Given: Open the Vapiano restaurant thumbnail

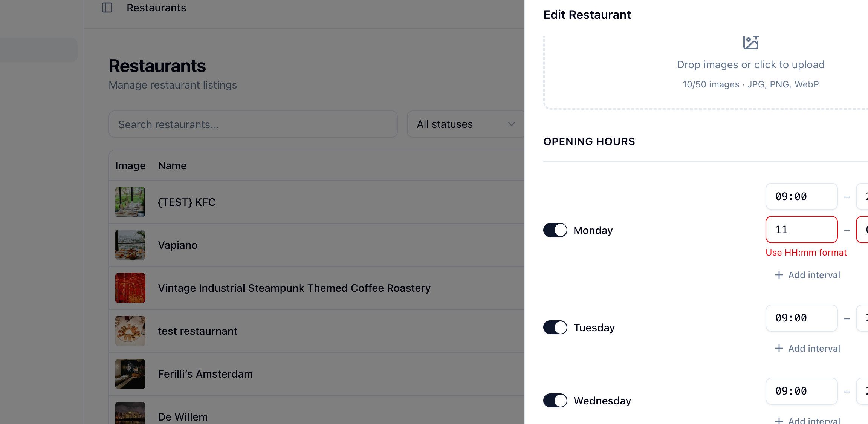Looking at the screenshot, I should [130, 245].
